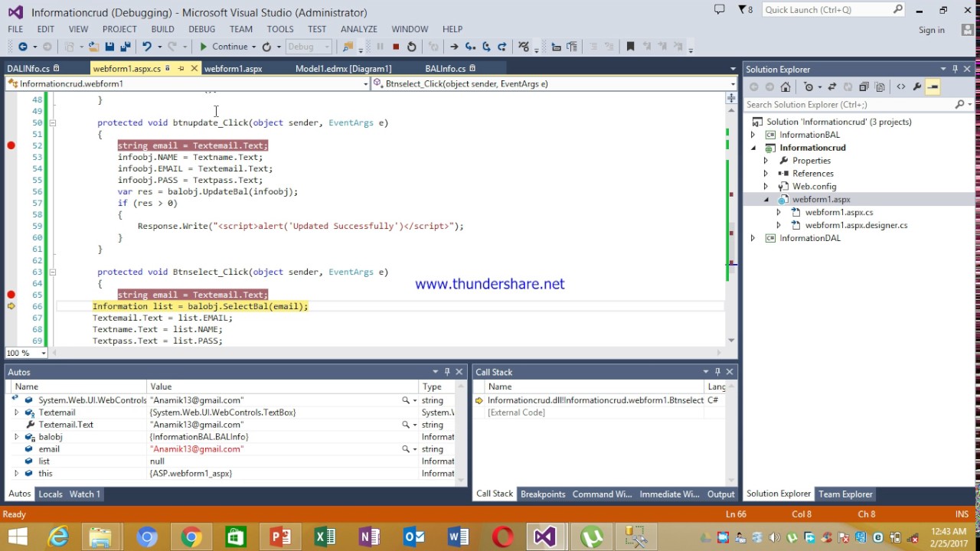Open the DEBUG menu
The image size is (980, 551).
tap(202, 29)
